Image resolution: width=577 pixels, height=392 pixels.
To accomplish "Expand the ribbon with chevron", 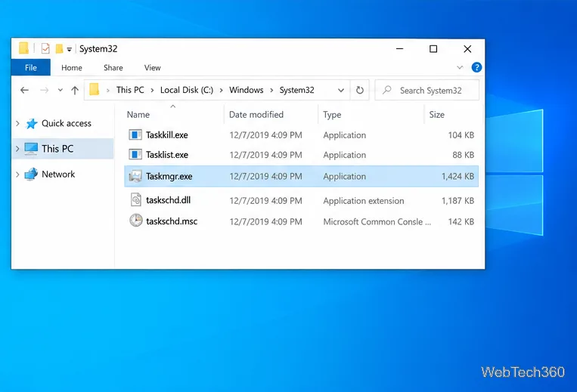I will pyautogui.click(x=460, y=67).
